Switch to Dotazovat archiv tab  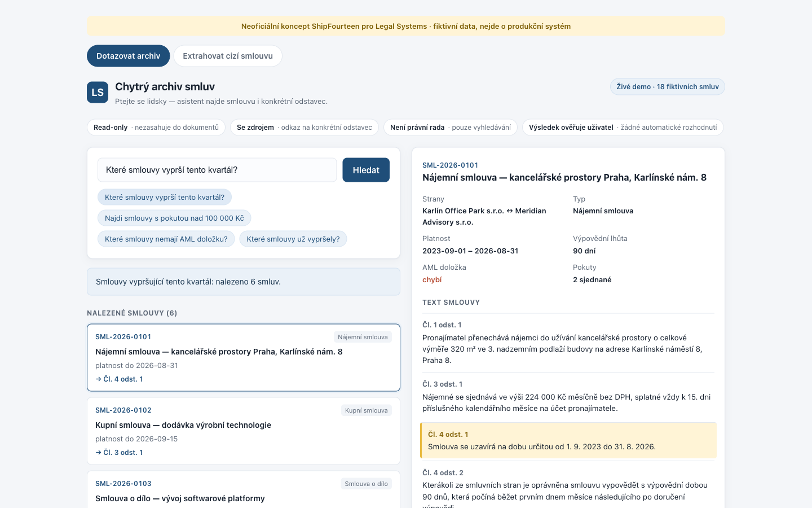128,56
